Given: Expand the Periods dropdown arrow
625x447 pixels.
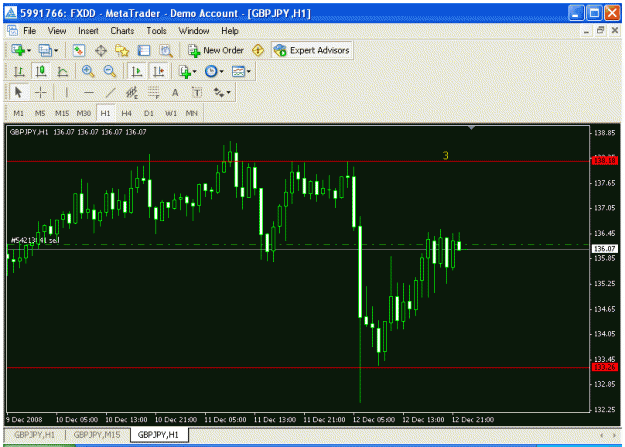Looking at the screenshot, I should click(x=222, y=72).
